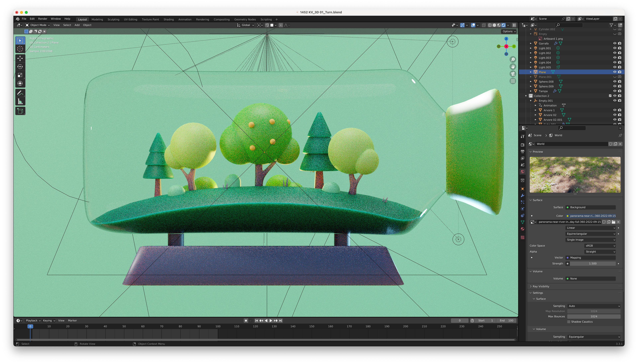
Task: Select the Annotate pencil tool
Action: (x=20, y=93)
